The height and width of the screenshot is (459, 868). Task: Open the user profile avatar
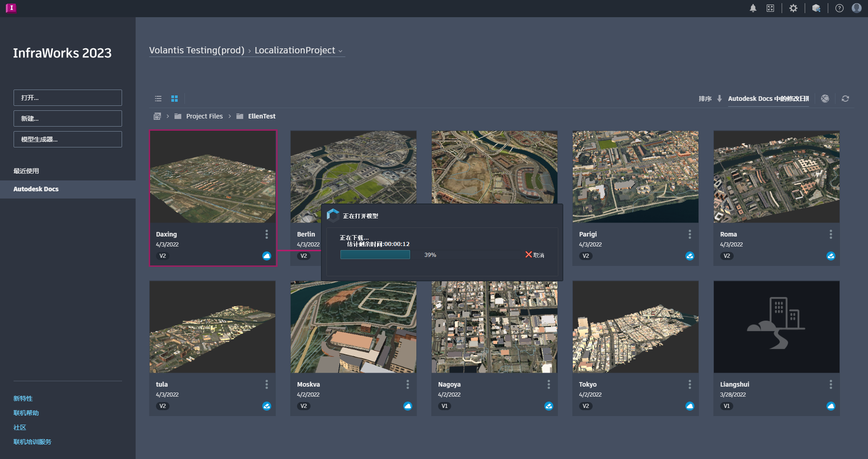click(x=856, y=8)
